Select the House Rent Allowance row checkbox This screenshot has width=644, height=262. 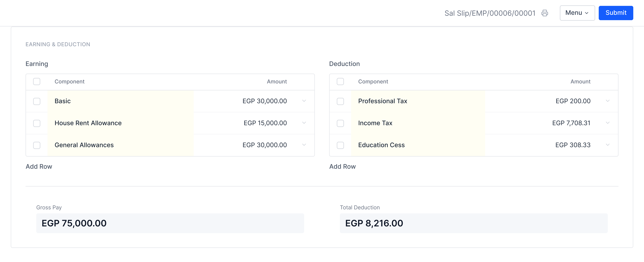pyautogui.click(x=37, y=123)
